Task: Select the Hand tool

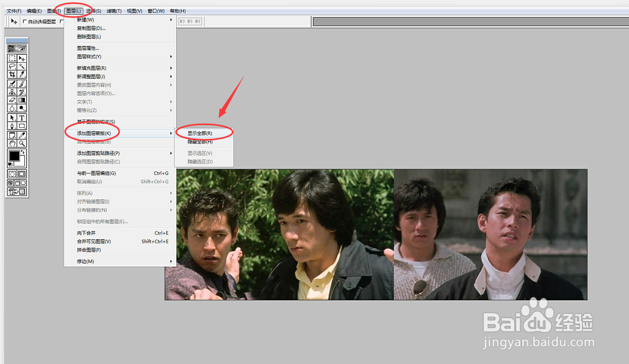Action: pyautogui.click(x=12, y=143)
